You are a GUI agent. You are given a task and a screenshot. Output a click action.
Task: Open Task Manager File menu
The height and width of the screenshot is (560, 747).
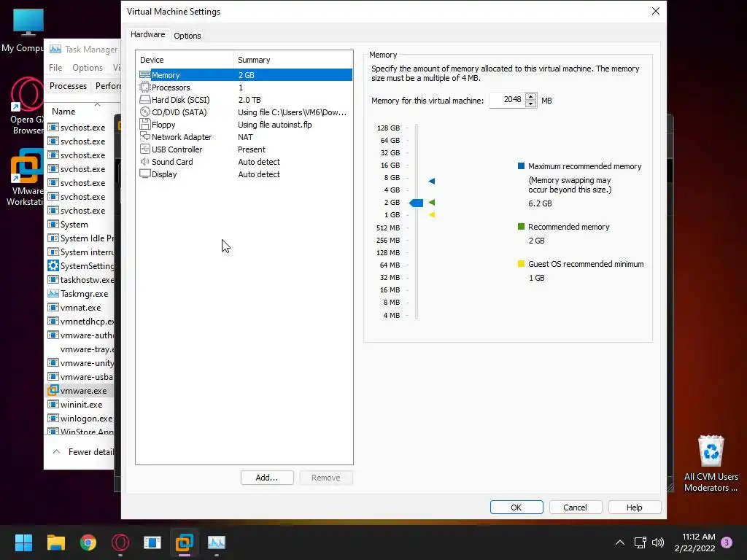coord(55,68)
